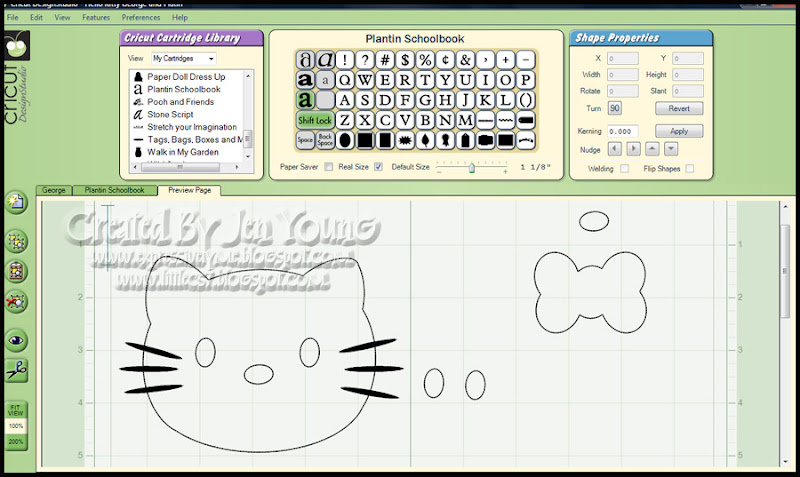Open the Help menu

coord(180,17)
